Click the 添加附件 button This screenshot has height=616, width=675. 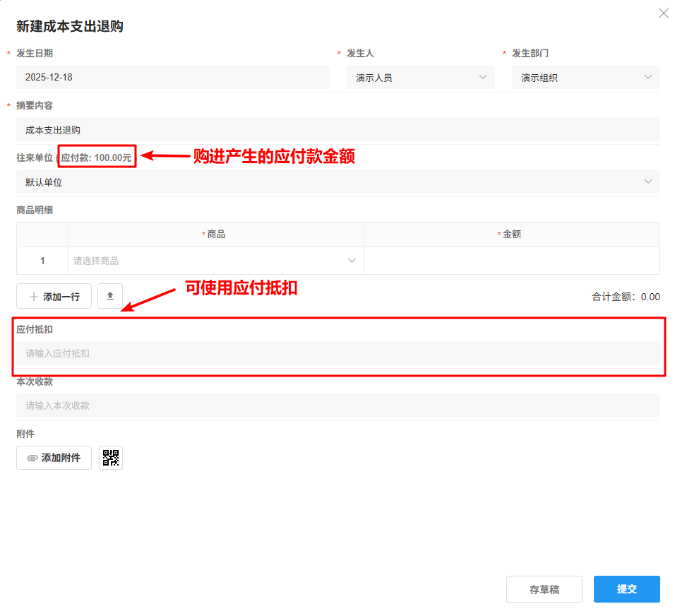pyautogui.click(x=54, y=458)
